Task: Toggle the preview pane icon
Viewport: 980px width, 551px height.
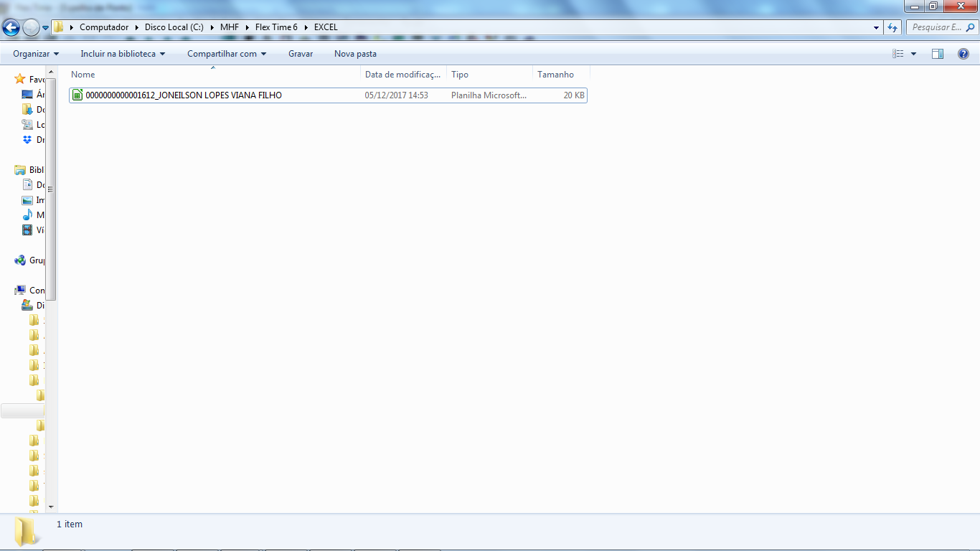Action: (938, 54)
